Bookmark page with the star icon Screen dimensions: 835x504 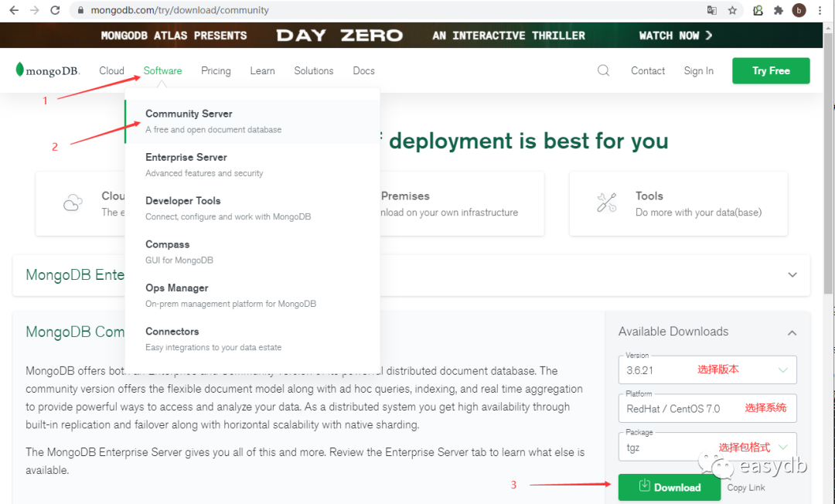pos(733,10)
